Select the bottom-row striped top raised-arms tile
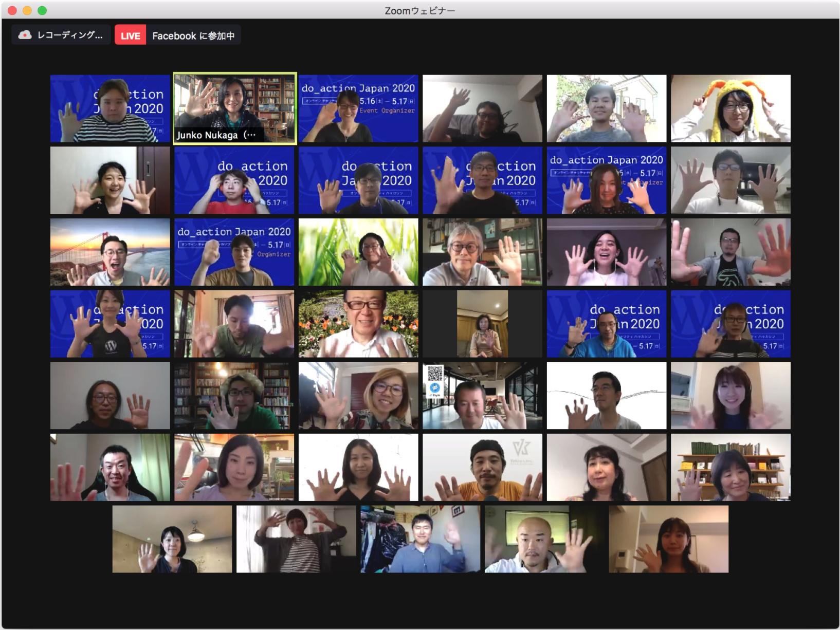Viewport: 840px width, 630px height. 296,539
